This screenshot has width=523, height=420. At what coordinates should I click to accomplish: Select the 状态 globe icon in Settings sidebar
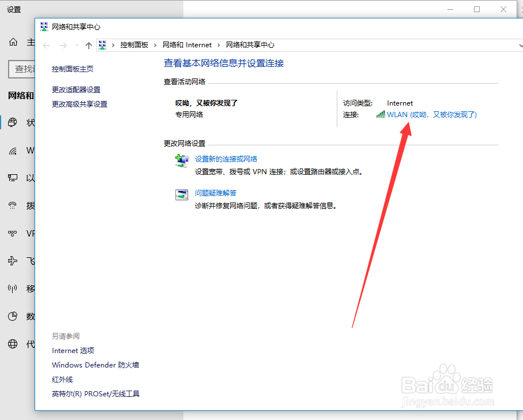(12, 122)
